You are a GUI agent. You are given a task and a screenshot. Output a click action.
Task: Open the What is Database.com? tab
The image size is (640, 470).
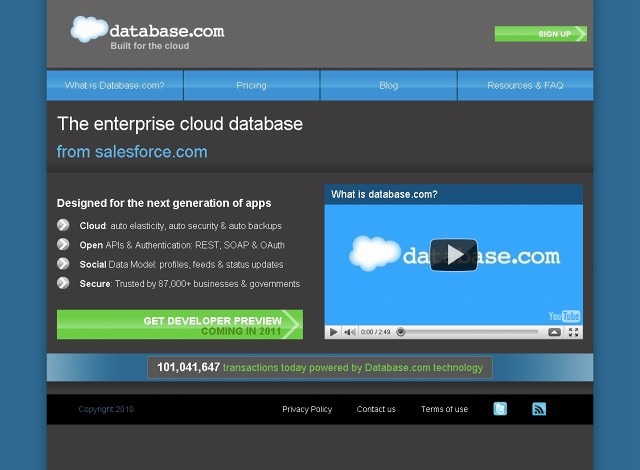click(x=115, y=85)
